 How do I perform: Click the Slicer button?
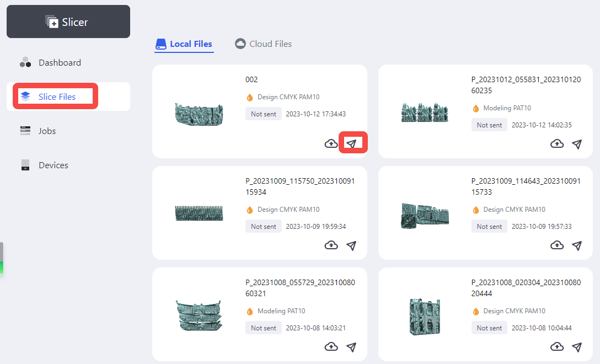[x=68, y=22]
